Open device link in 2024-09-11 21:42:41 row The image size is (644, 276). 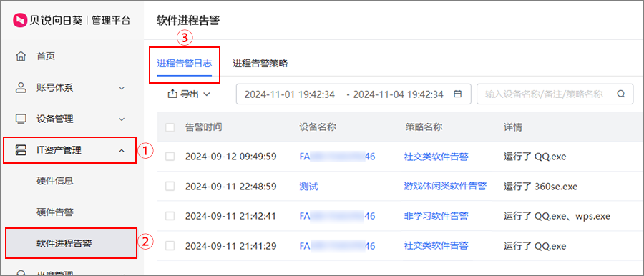(337, 216)
